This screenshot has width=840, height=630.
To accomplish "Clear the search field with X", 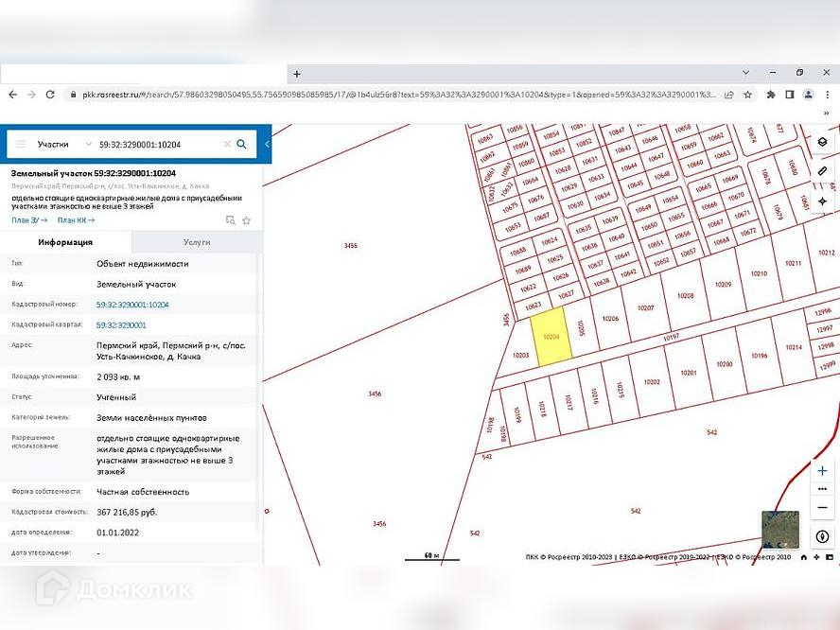I will point(227,144).
